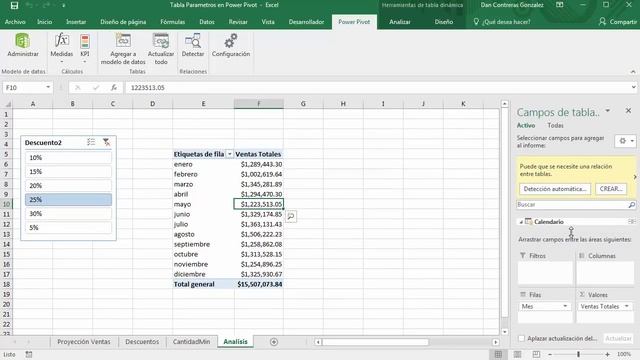This screenshot has width=640, height=360.
Task: Switch to Descuentos sheet tab
Action: [142, 342]
